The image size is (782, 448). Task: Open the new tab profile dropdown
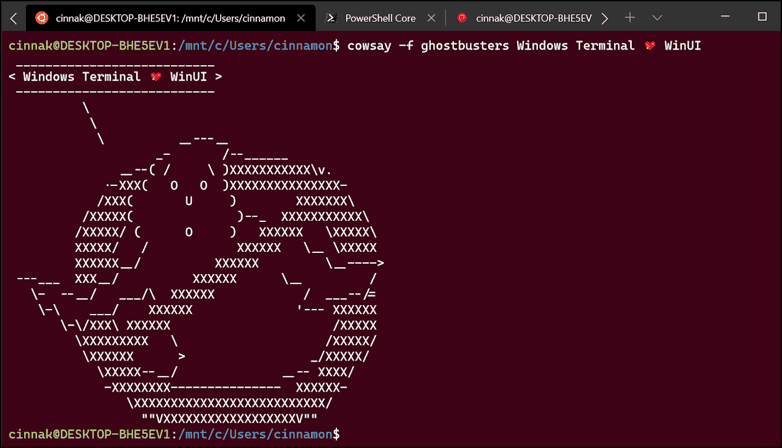[x=657, y=18]
